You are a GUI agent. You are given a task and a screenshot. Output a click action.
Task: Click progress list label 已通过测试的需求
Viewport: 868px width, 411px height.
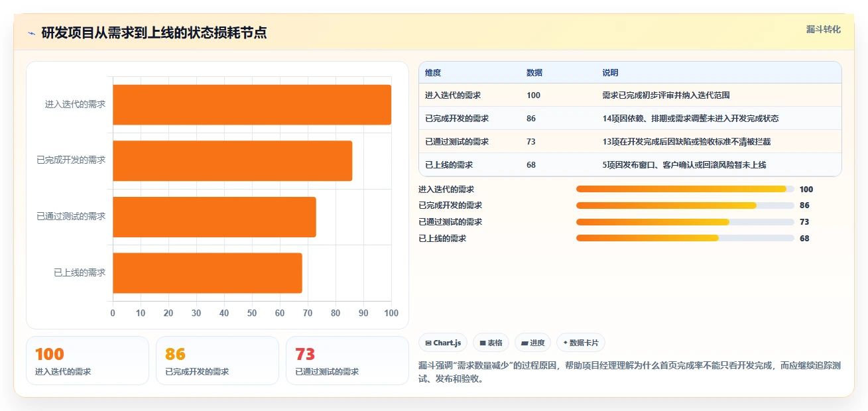[x=450, y=222]
